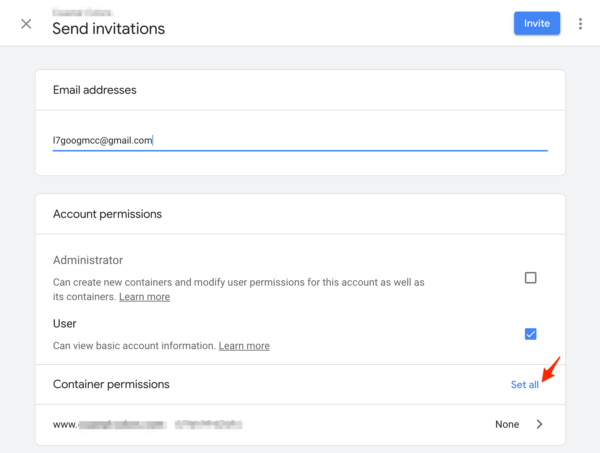Screen dimensions: 600x453
Task: Click the Email addresses heading
Action: click(95, 90)
